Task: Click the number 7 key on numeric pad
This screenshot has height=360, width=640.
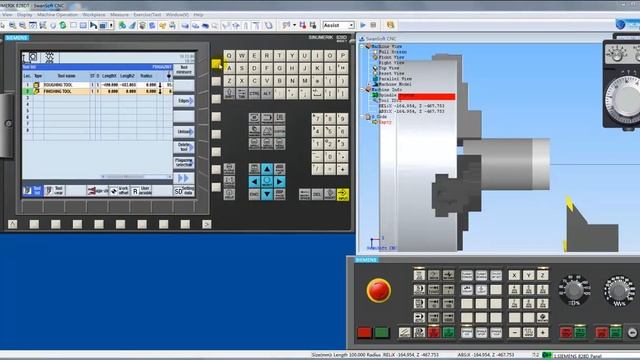Action: 317,119
